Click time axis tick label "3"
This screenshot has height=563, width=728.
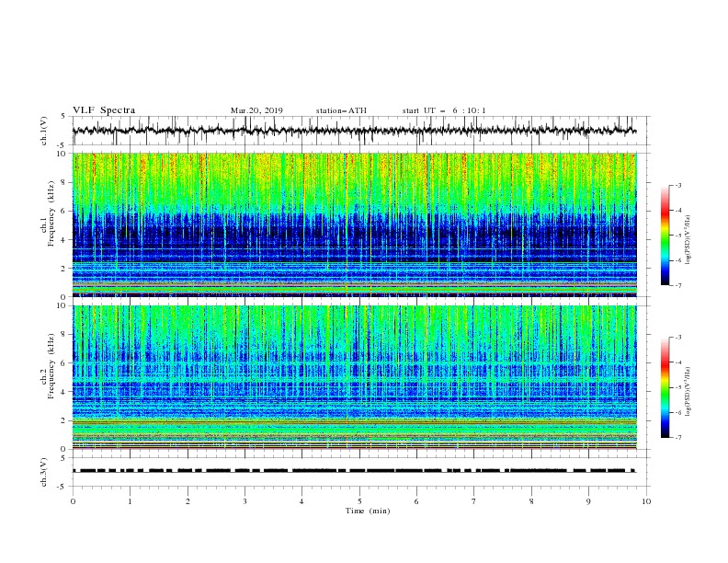click(245, 501)
